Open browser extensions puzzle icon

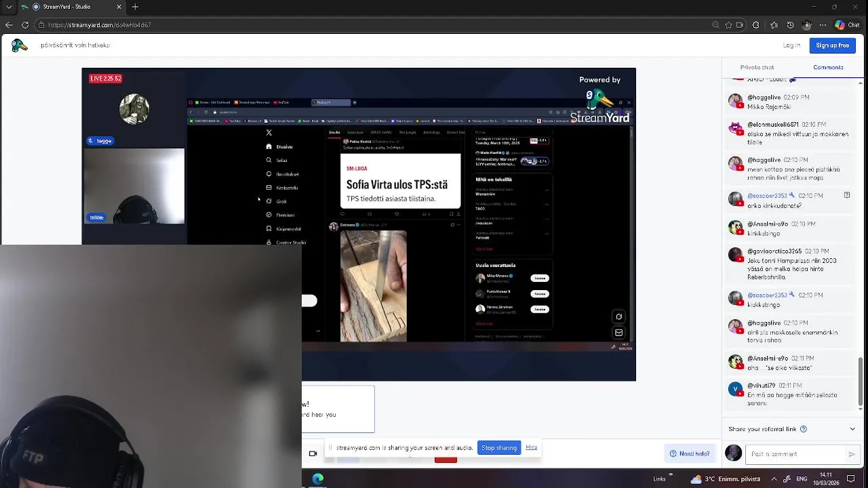tap(756, 25)
